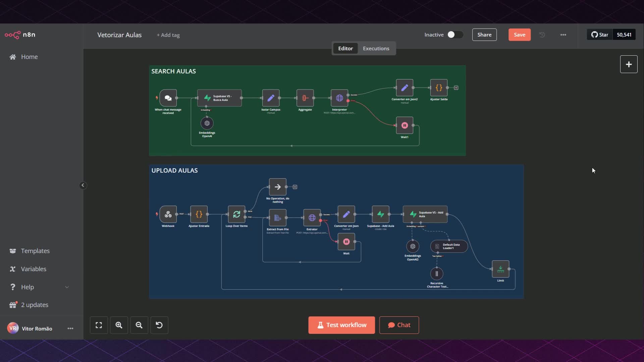Open the Webhook trigger node
644x362 pixels.
pyautogui.click(x=168, y=215)
